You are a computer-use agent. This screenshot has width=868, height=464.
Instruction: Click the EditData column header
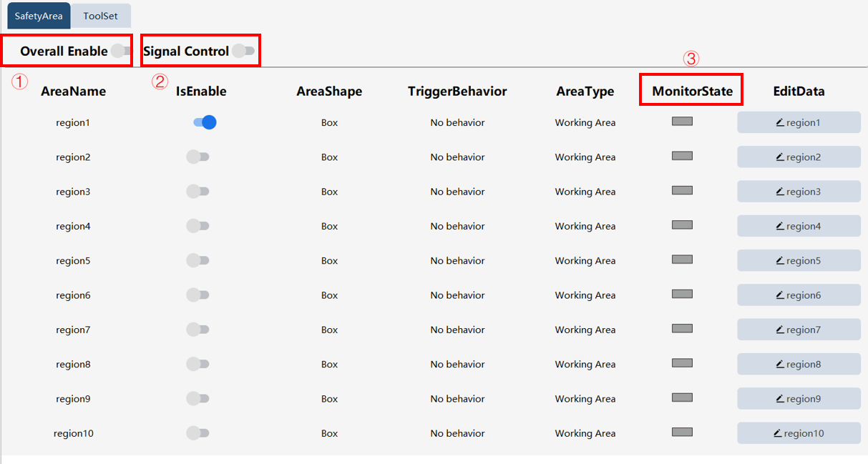coord(799,91)
